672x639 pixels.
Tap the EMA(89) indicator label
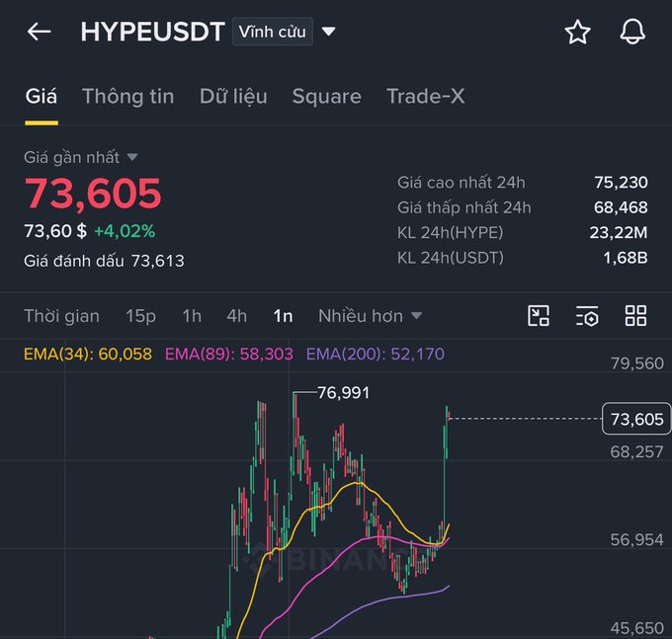tap(229, 355)
